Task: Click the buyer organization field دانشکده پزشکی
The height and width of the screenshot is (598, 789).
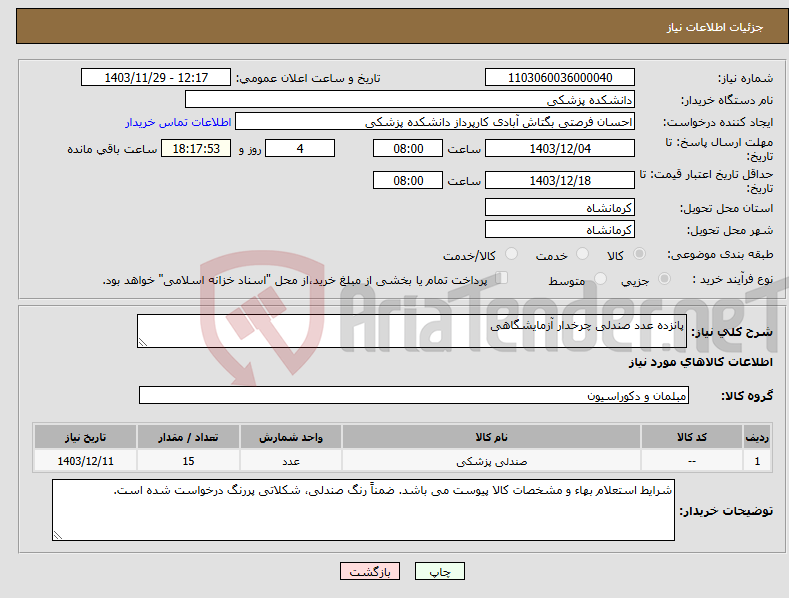Action: pyautogui.click(x=410, y=99)
